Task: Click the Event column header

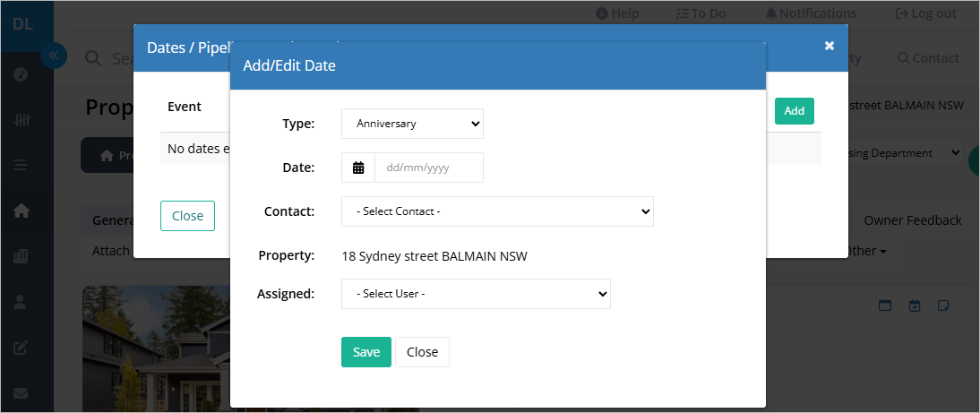Action: [x=185, y=107]
